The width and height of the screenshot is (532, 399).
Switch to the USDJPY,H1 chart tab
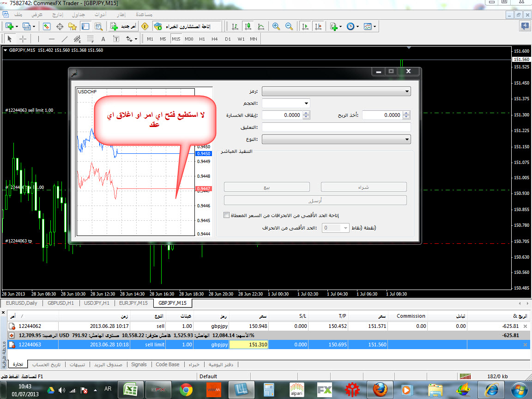coord(97,303)
